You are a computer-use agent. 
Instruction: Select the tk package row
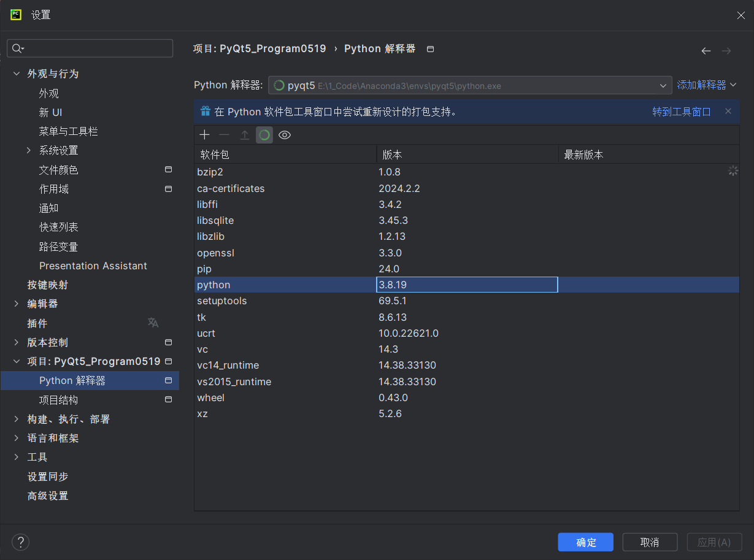click(467, 317)
